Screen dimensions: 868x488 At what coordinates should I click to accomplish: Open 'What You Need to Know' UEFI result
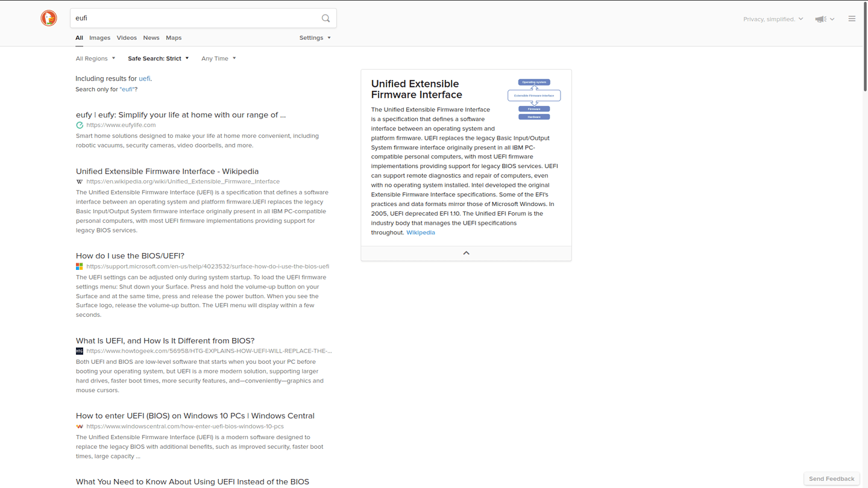(192, 482)
